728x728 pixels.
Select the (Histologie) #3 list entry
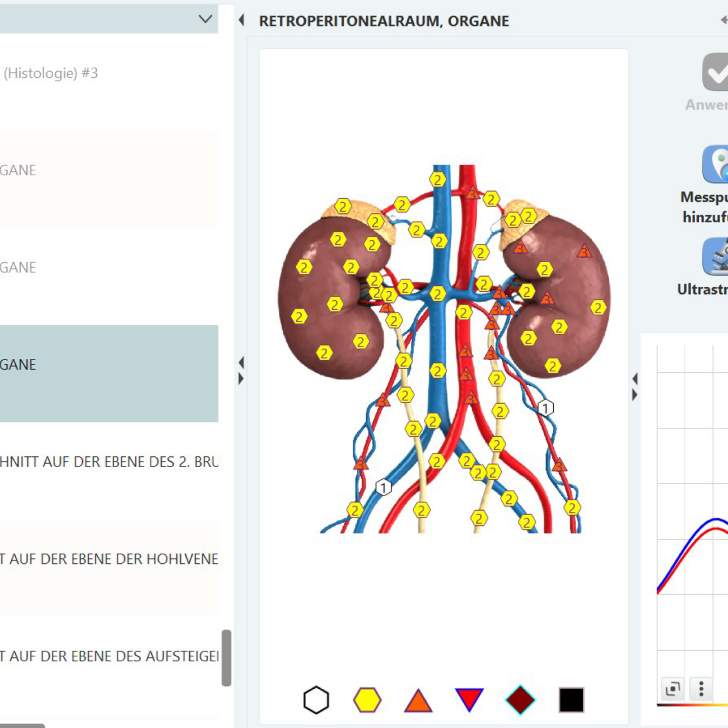[109, 73]
